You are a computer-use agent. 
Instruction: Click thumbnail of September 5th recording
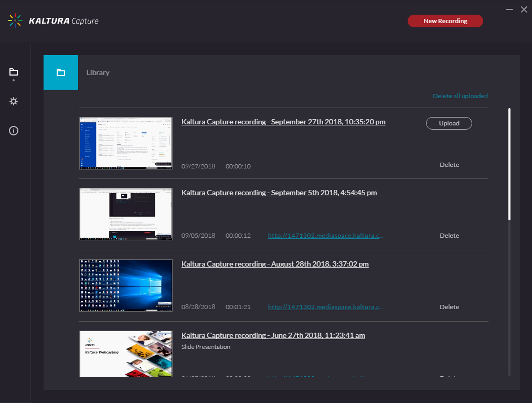[x=126, y=214]
